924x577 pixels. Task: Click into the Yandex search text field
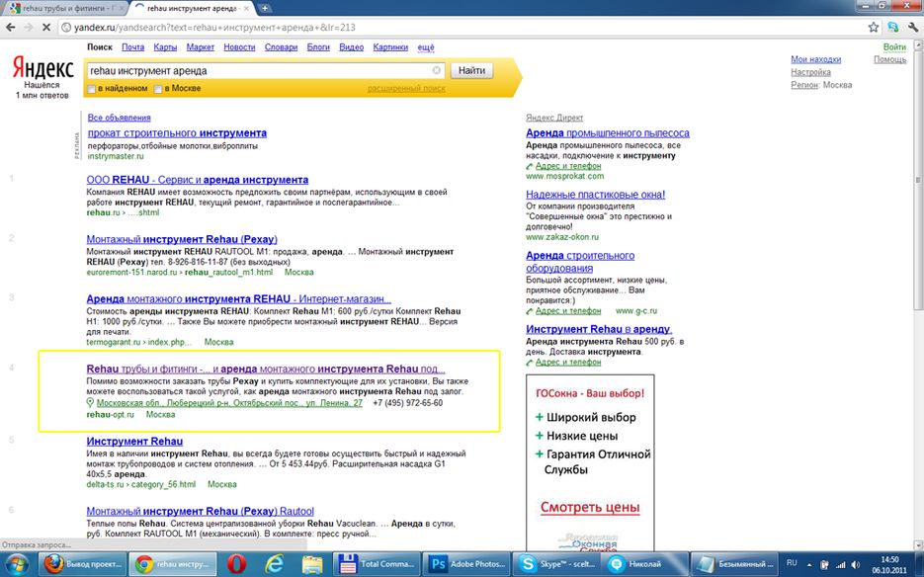[257, 71]
